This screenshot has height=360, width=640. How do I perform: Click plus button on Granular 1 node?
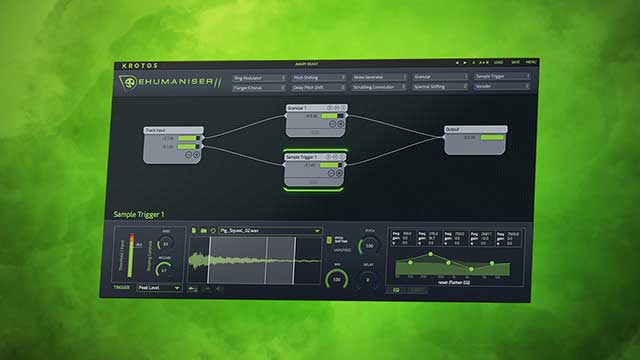click(x=340, y=124)
